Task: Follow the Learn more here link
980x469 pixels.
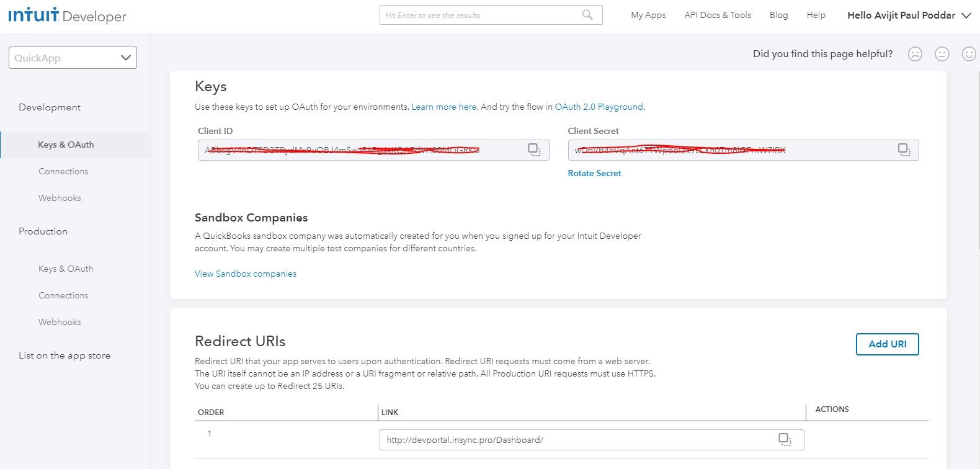Action: point(444,107)
